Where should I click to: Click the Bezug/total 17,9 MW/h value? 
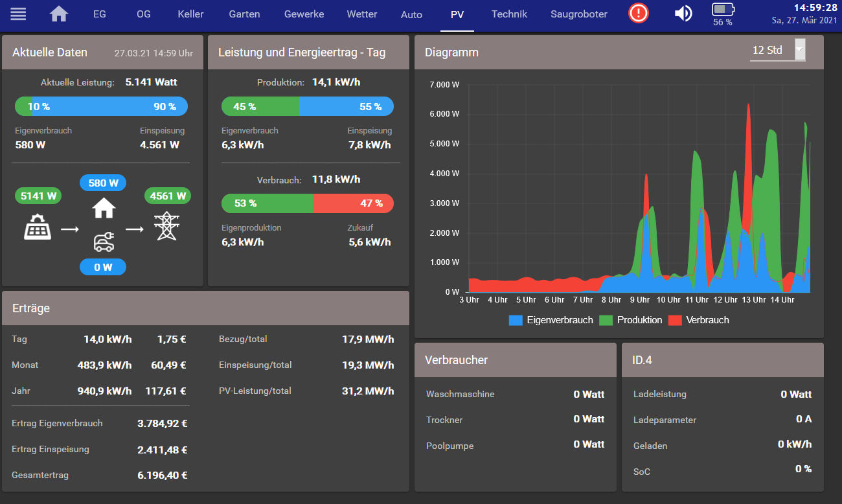pyautogui.click(x=368, y=339)
